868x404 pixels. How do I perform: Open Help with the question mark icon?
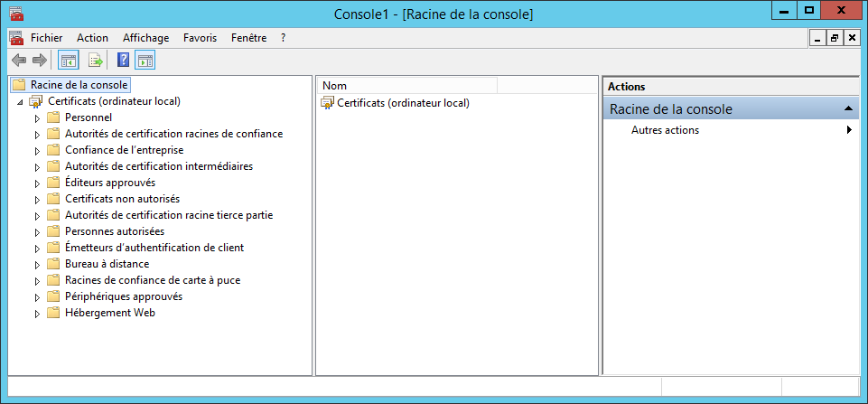[124, 61]
